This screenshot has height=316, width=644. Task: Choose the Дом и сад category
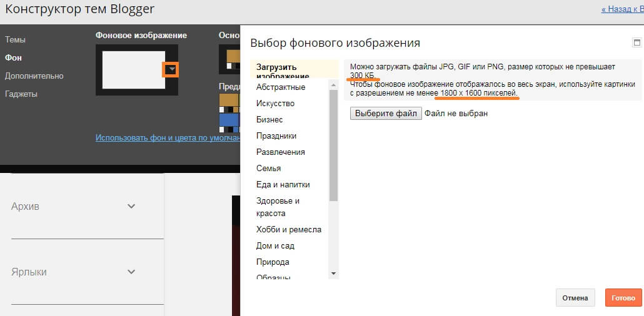tap(275, 246)
